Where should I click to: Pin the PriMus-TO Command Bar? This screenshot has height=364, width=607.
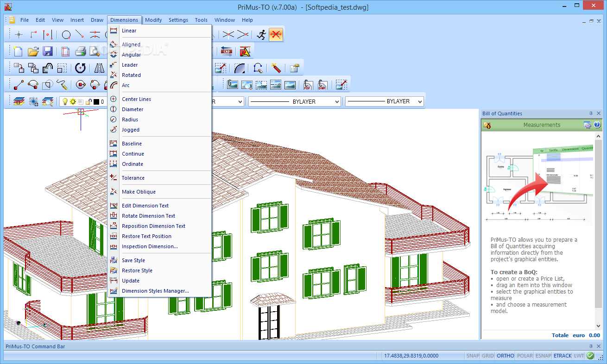click(591, 346)
